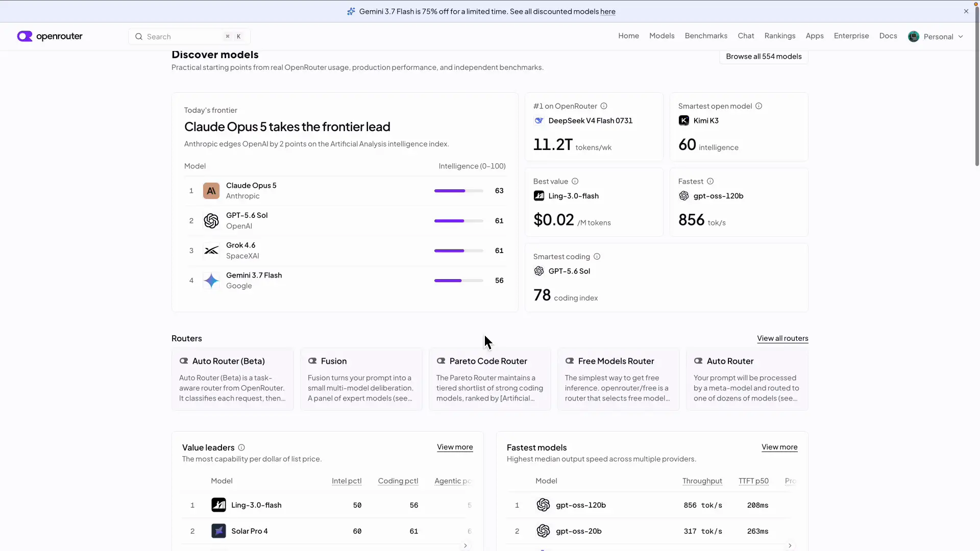Sort by the TTFT p50 column header
Image resolution: width=980 pixels, height=551 pixels.
tap(753, 481)
